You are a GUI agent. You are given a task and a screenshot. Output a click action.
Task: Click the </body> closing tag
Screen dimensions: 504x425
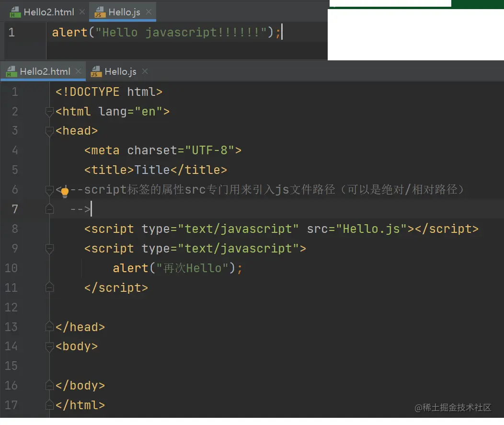point(80,385)
